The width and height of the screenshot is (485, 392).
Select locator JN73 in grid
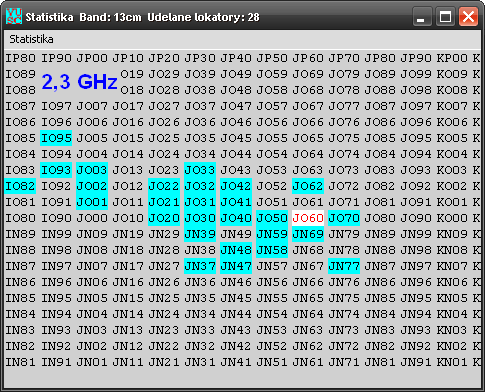point(344,330)
